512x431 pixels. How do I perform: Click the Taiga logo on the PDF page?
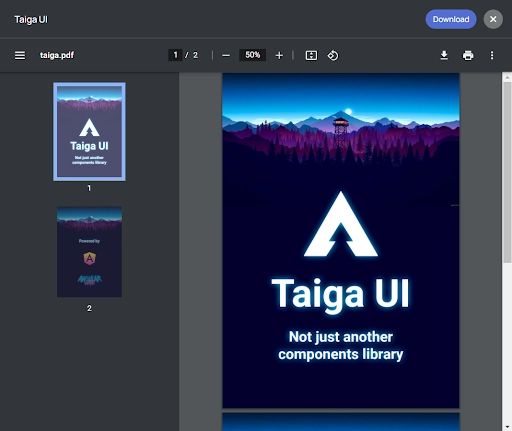[341, 224]
